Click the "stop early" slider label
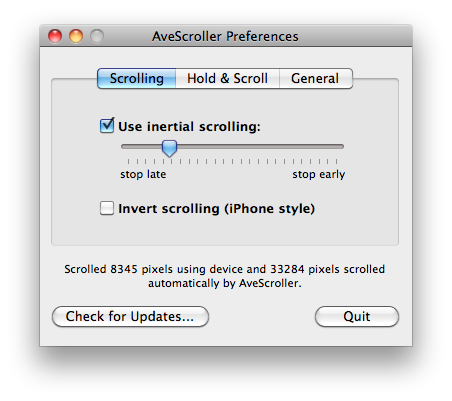Screen dimensions: 452x401 coord(319,174)
